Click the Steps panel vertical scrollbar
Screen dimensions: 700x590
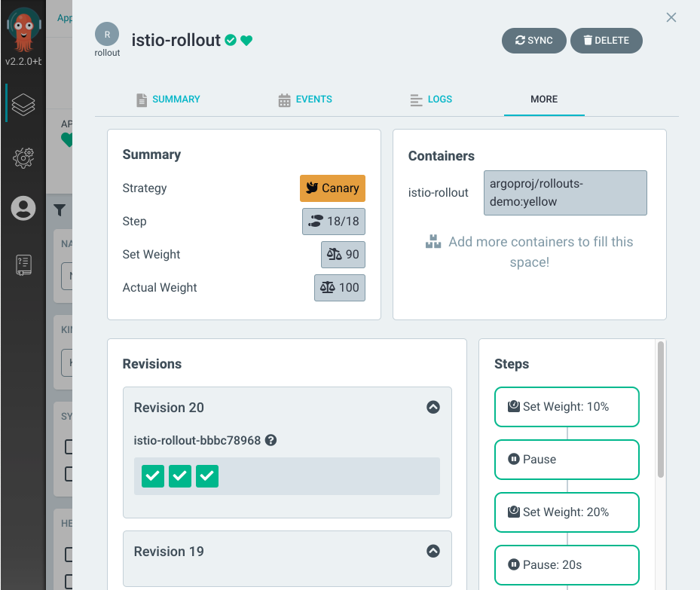(x=661, y=411)
